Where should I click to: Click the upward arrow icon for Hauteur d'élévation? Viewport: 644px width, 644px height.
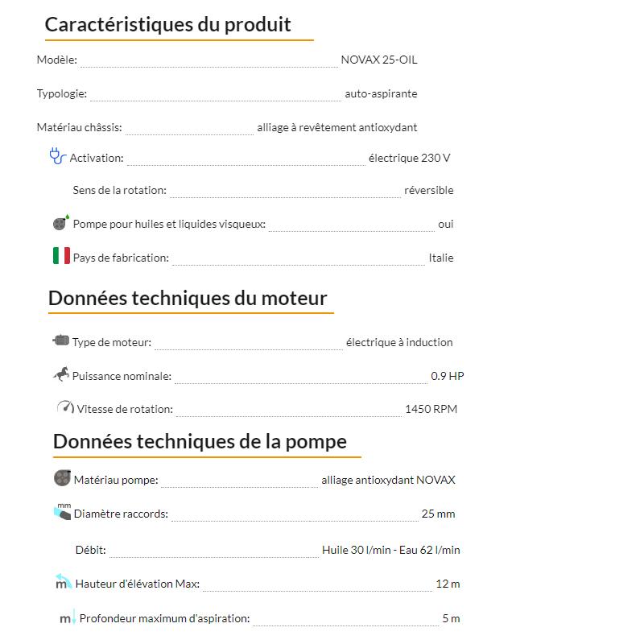pyautogui.click(x=64, y=581)
